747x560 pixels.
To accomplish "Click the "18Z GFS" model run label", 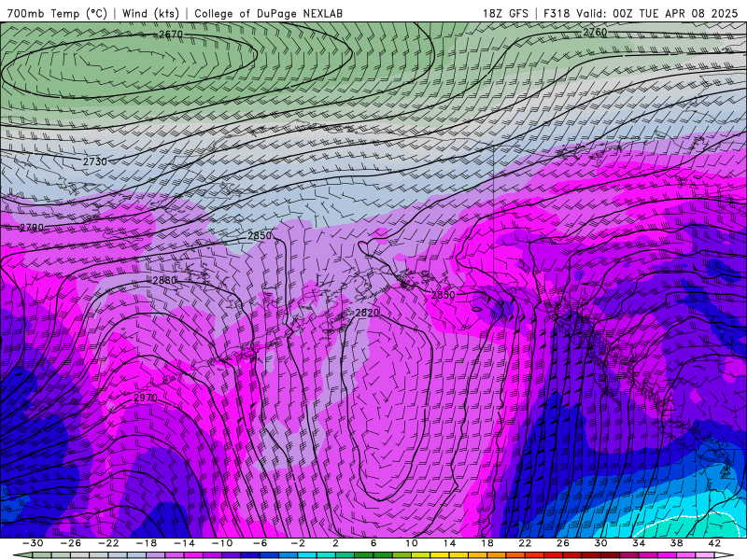I will [505, 13].
